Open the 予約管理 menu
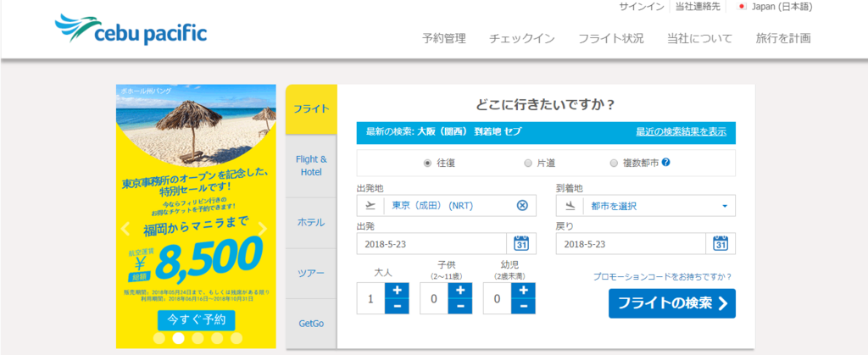 [444, 39]
